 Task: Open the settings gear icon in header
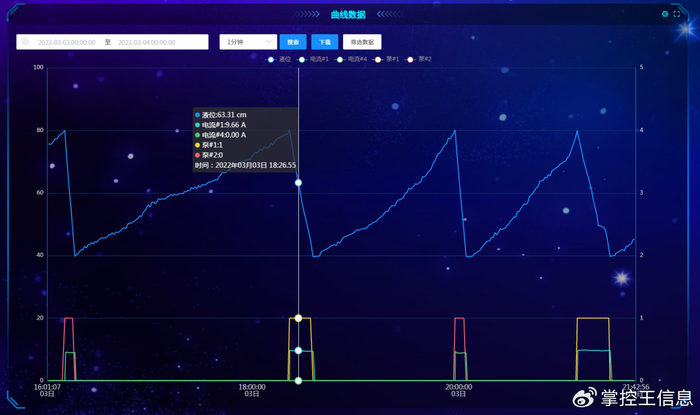pyautogui.click(x=665, y=14)
